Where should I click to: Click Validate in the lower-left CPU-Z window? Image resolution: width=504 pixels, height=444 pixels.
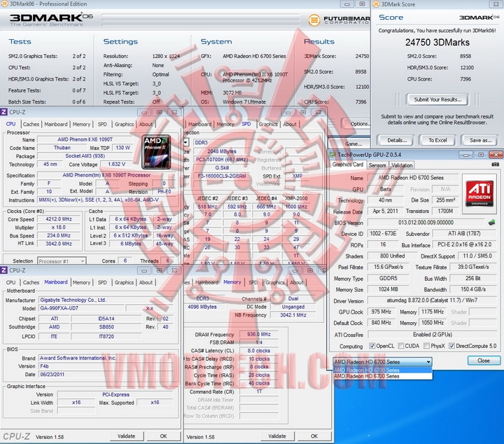[126, 436]
